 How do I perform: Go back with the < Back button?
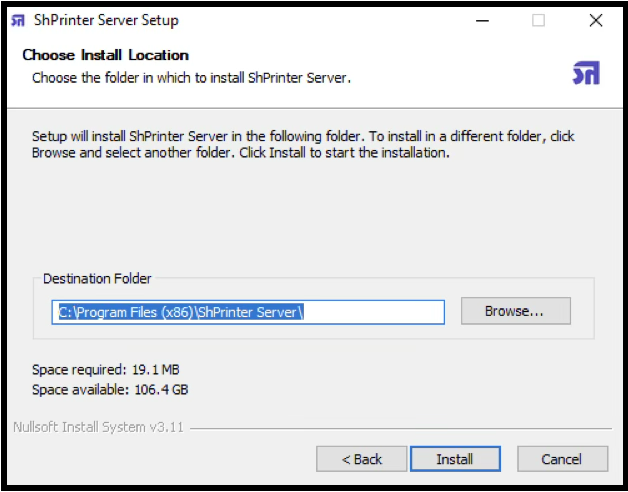tap(361, 459)
